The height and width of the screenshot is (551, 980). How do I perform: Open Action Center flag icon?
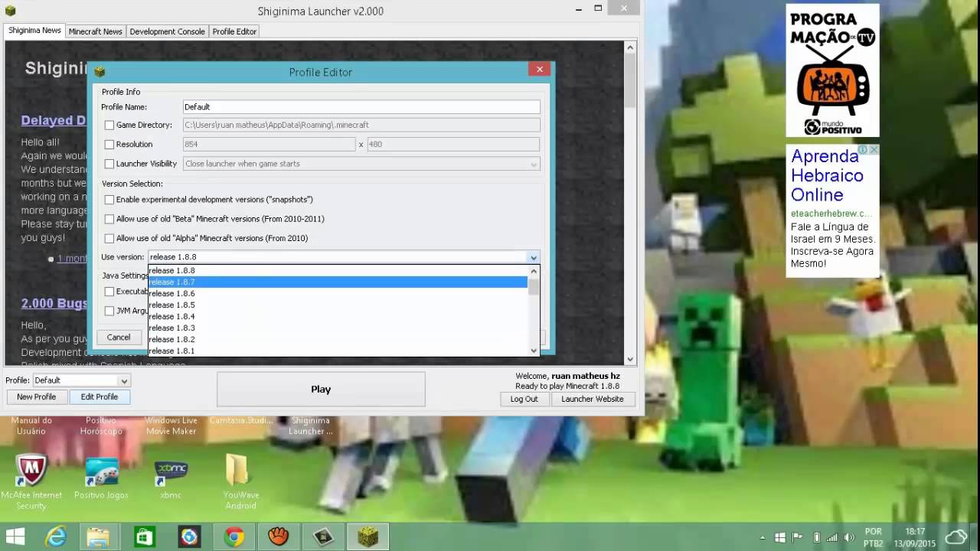pyautogui.click(x=798, y=537)
